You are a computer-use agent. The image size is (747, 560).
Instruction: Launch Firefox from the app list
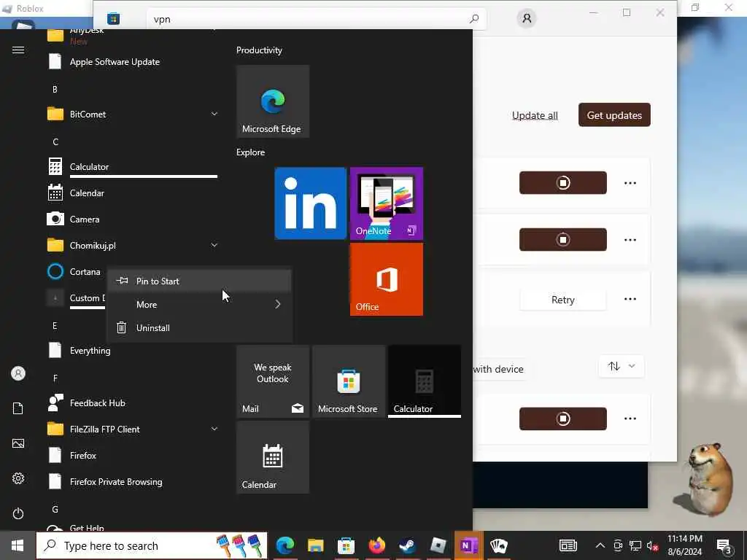(x=132, y=456)
